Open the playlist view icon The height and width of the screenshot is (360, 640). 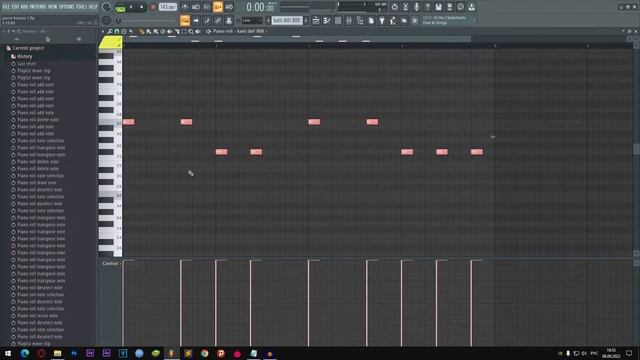pos(316,20)
